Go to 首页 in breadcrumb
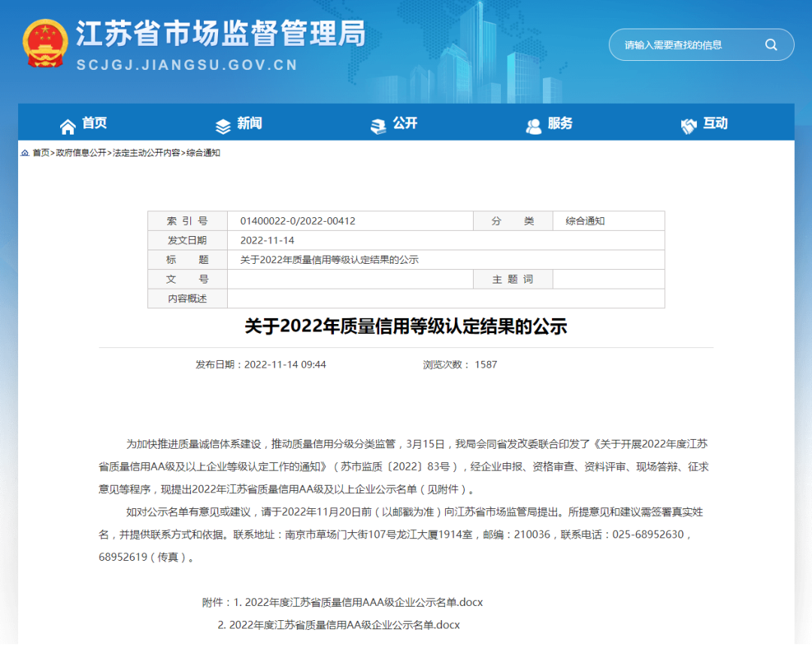 [x=41, y=153]
